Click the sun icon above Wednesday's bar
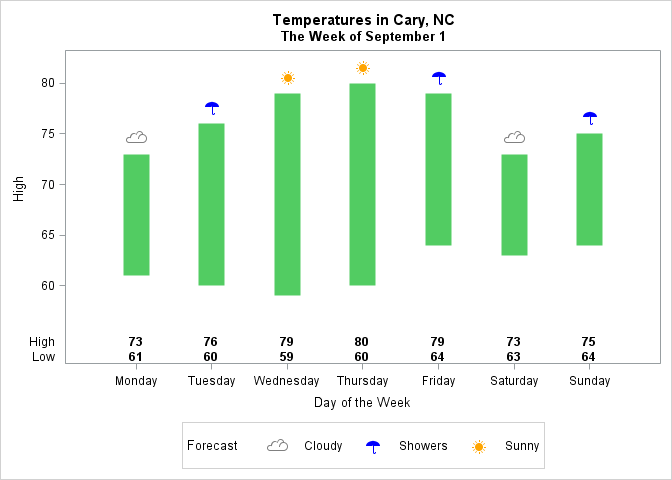Screen dimensions: 672x480 coord(288,78)
